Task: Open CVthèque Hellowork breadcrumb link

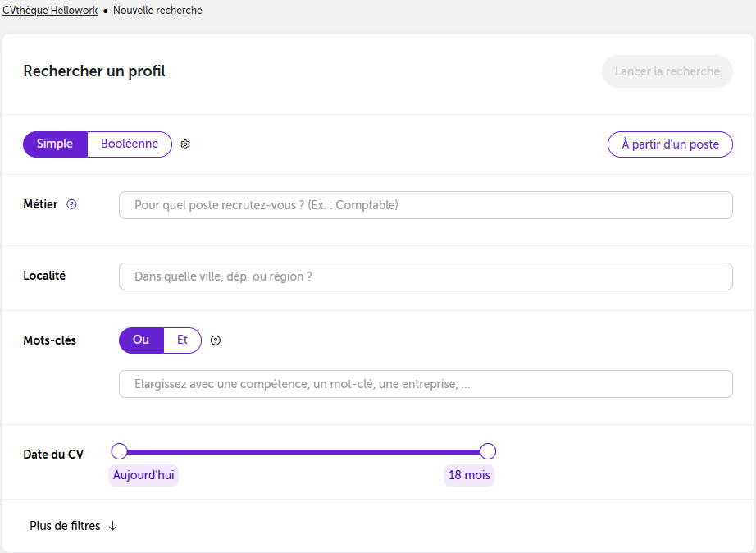Action: point(50,10)
